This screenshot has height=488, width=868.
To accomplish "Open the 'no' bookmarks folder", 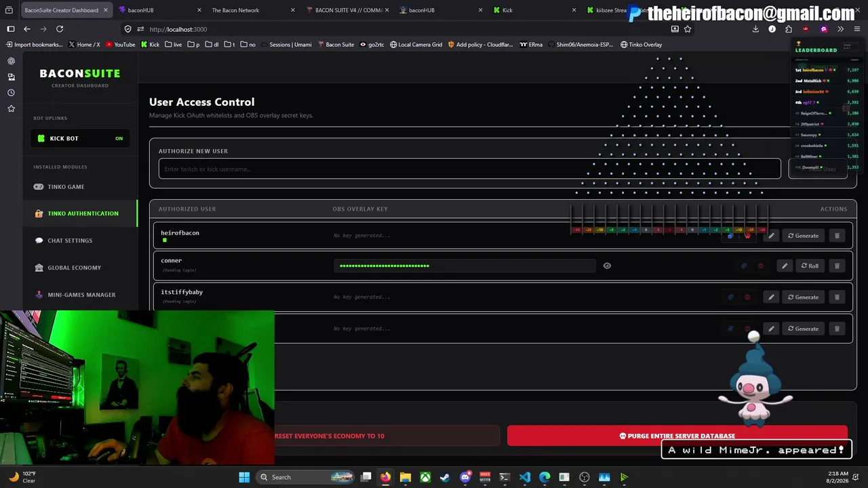I will tap(248, 45).
